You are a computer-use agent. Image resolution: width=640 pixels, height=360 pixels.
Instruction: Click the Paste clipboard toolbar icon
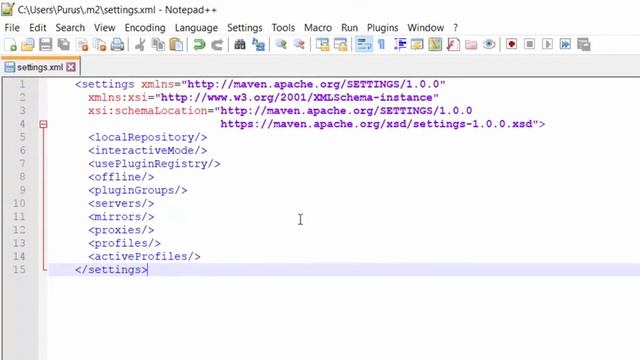[x=176, y=44]
